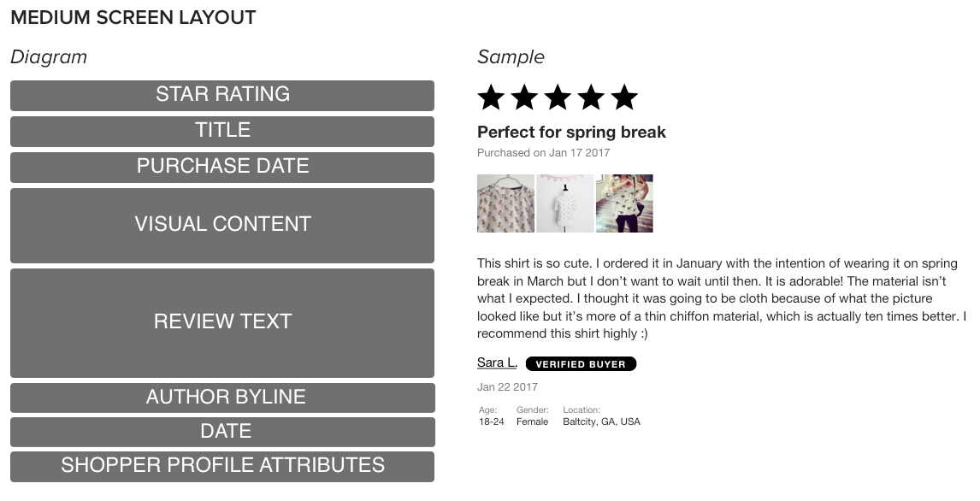Click the Verified Buyer badge
Image resolution: width=980 pixels, height=501 pixels.
coord(581,364)
